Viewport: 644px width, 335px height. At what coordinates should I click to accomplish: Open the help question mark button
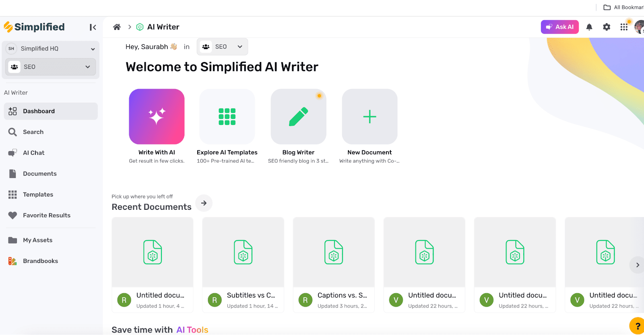[637, 326]
